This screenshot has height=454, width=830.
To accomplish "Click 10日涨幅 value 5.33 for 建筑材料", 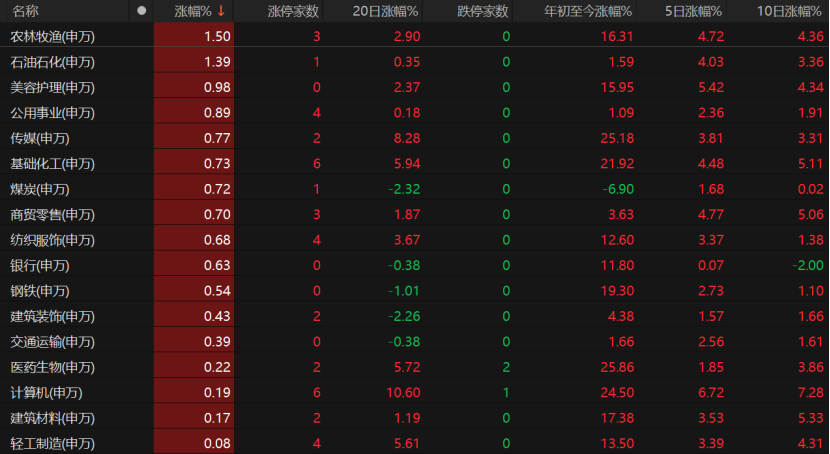I will [x=811, y=417].
